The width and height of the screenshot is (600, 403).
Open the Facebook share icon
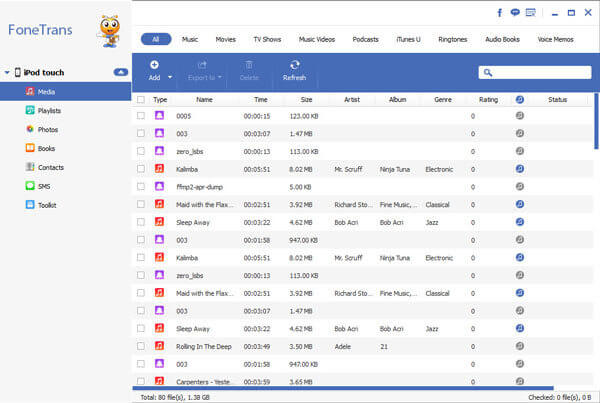[x=499, y=14]
